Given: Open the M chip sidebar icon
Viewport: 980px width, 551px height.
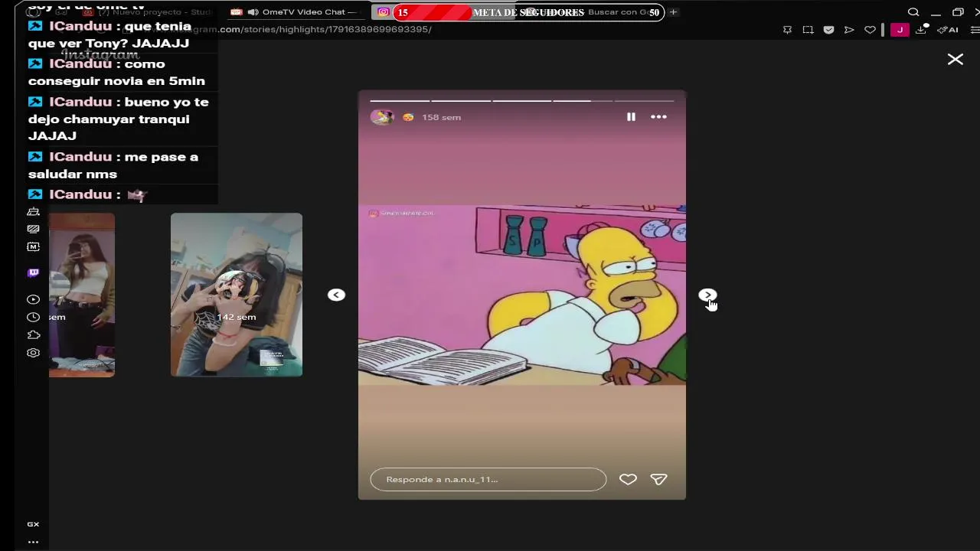Looking at the screenshot, I should [33, 246].
